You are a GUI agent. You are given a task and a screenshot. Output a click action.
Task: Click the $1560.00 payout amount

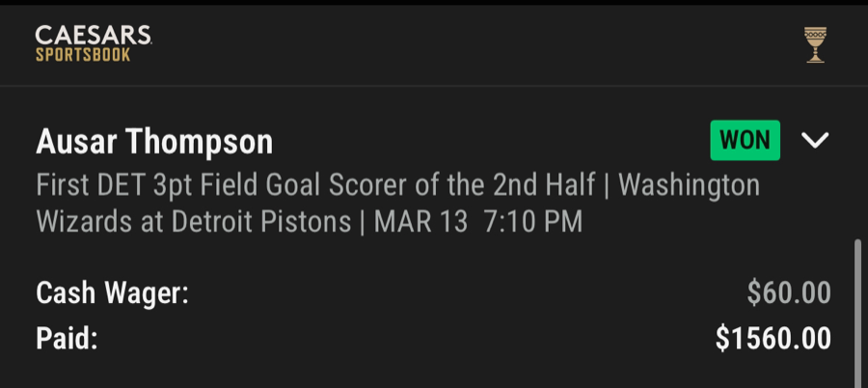click(x=773, y=339)
